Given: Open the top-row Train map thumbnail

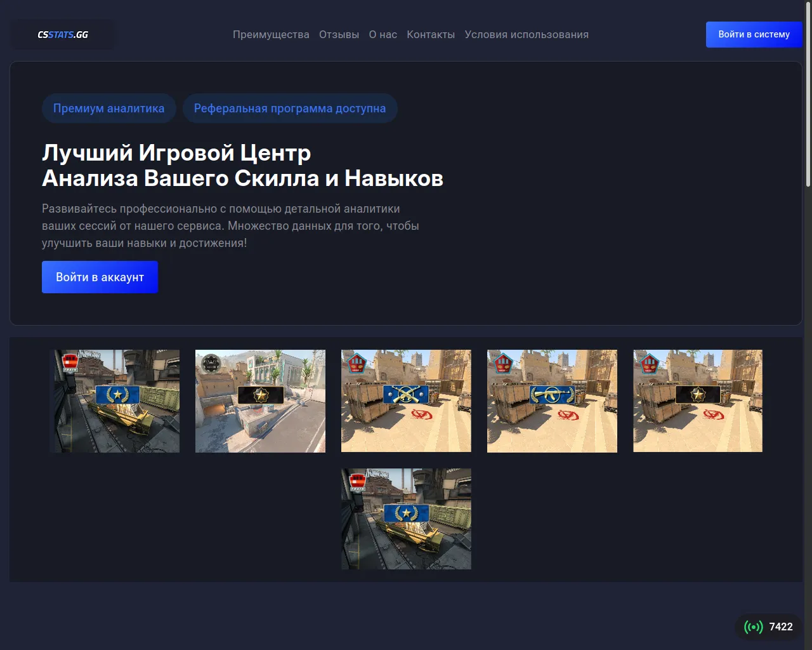Looking at the screenshot, I should pos(115,401).
